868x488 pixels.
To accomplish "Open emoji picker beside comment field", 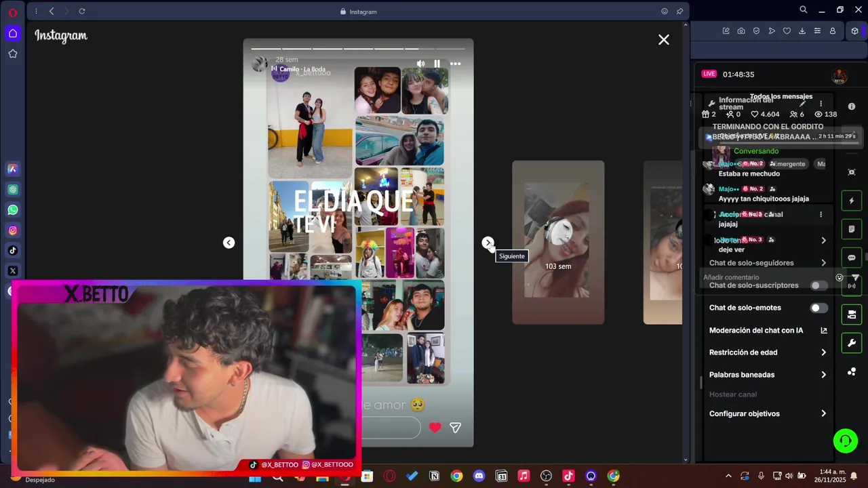I will (x=840, y=278).
